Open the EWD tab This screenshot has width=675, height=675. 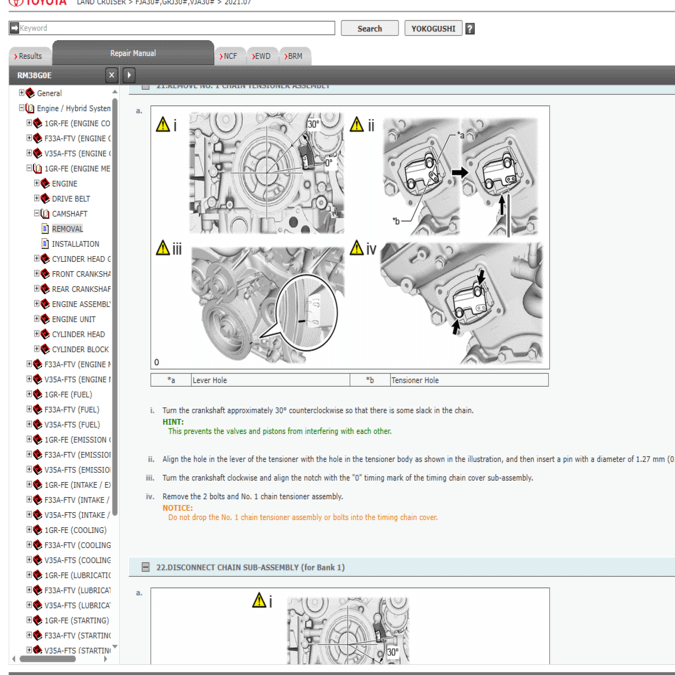pos(261,56)
